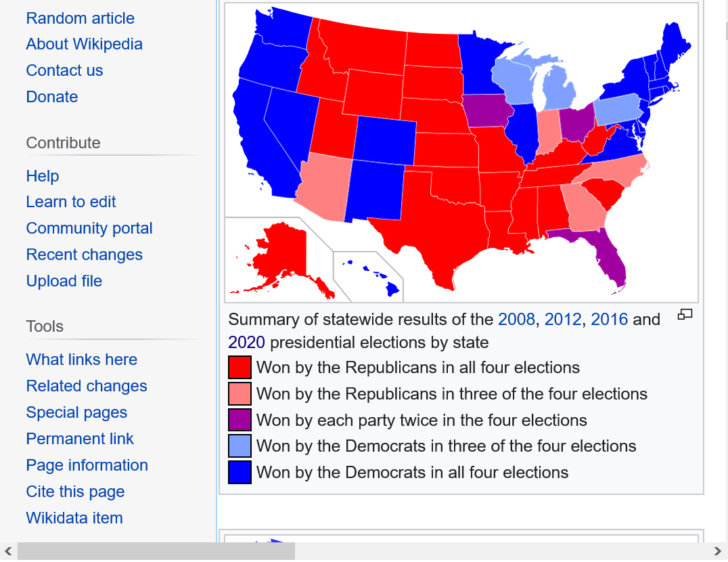This screenshot has height=562, width=728.
Task: Open the 2008 election link
Action: (x=516, y=320)
